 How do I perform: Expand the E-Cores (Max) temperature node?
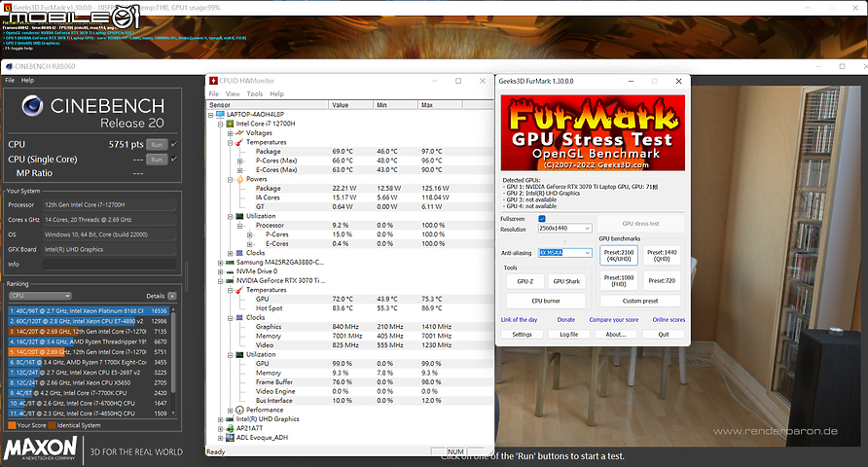(239, 170)
